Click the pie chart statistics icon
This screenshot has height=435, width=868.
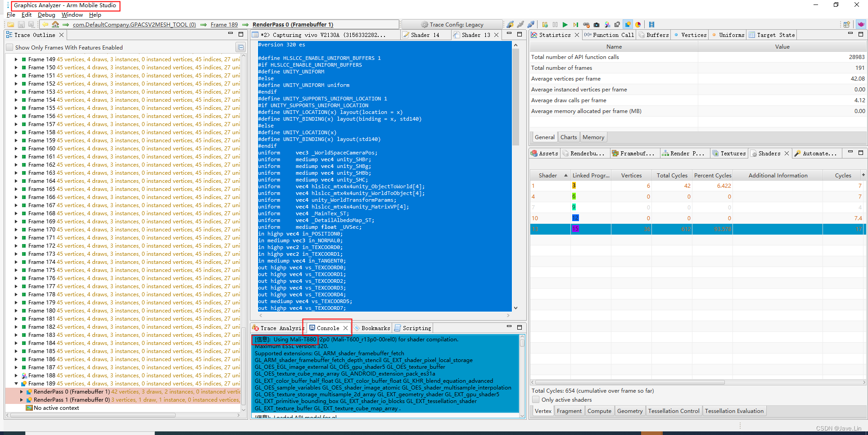pos(637,25)
